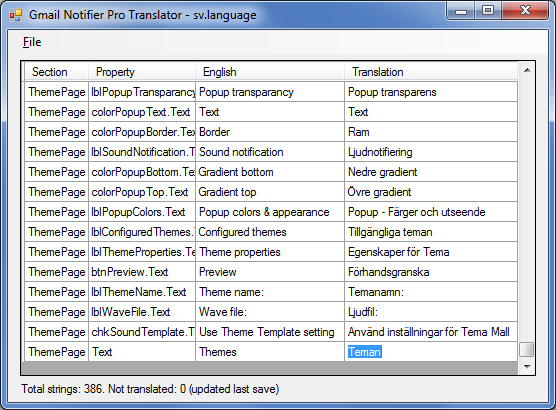Image resolution: width=556 pixels, height=410 pixels.
Task: Select the 'btnPreview.Text' property cell
Action: (x=142, y=272)
